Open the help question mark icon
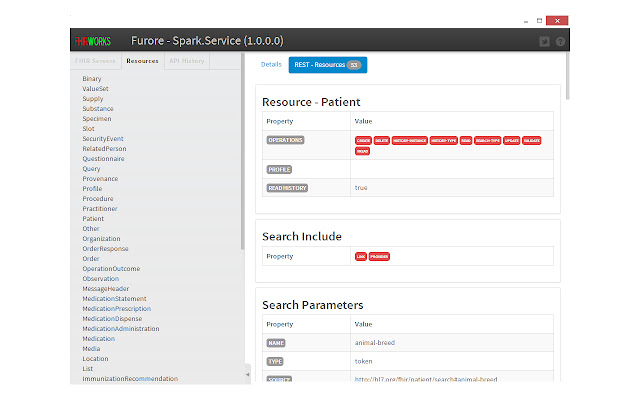Screen dimensions: 640x400 560,42
